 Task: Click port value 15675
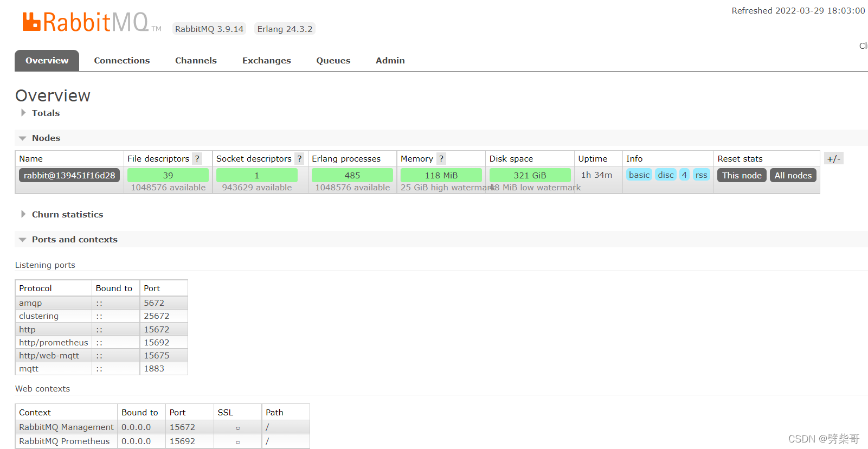click(157, 355)
